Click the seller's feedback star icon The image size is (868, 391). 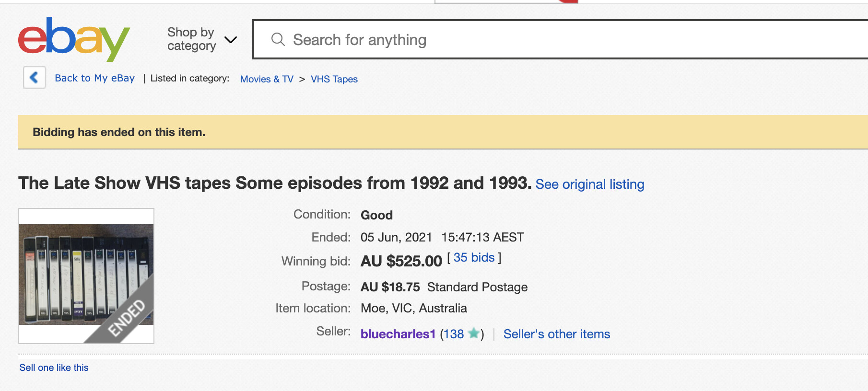473,333
